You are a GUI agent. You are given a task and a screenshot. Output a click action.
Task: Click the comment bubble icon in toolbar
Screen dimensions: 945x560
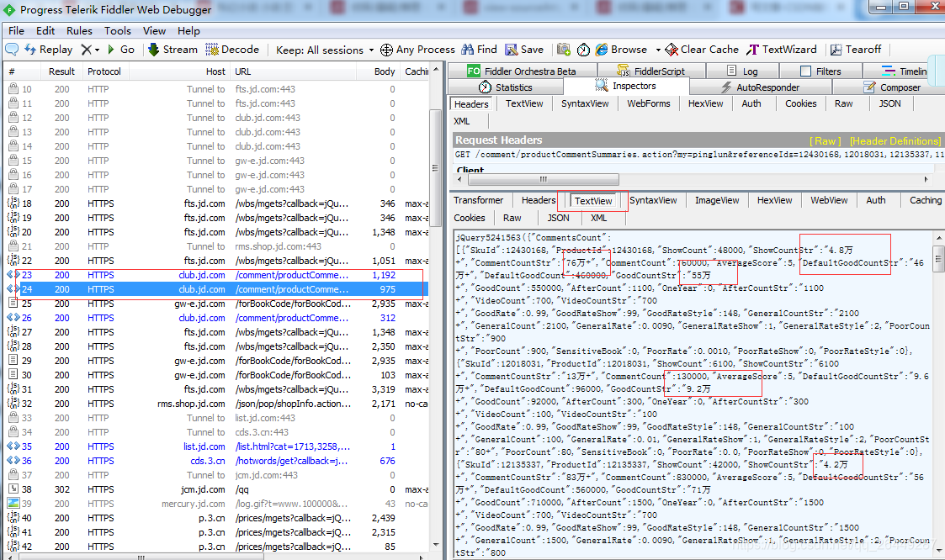[12, 50]
